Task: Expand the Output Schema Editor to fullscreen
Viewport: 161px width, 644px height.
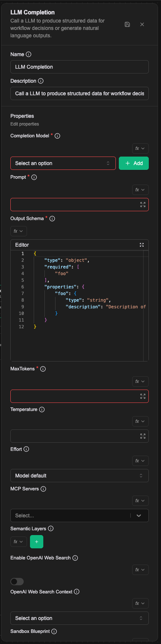Action: point(141,245)
